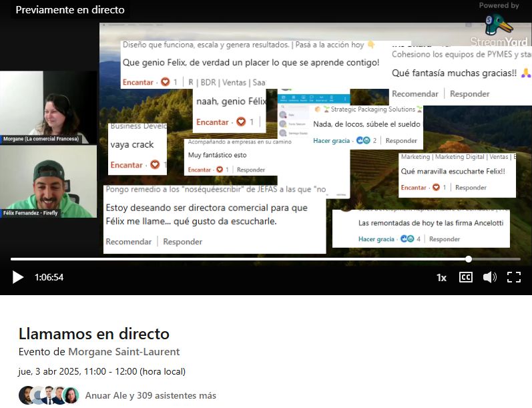532x408 pixels.
Task: Mute the video volume
Action: coord(489,277)
